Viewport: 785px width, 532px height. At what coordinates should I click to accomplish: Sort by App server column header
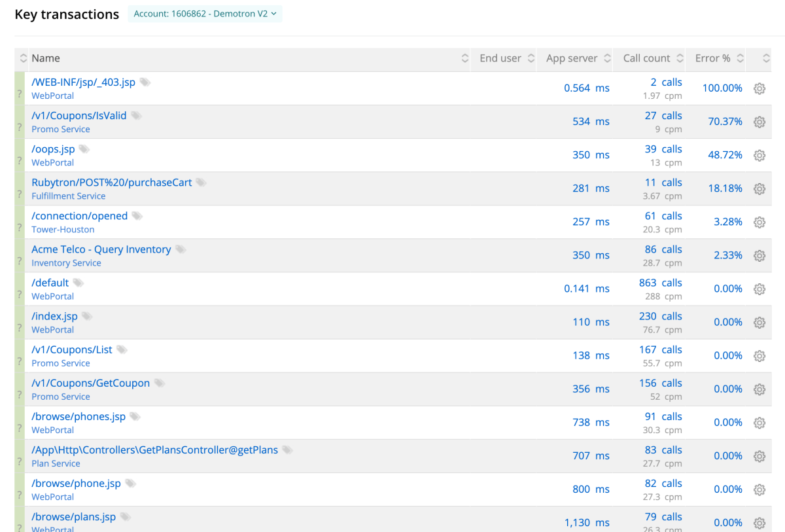point(572,58)
